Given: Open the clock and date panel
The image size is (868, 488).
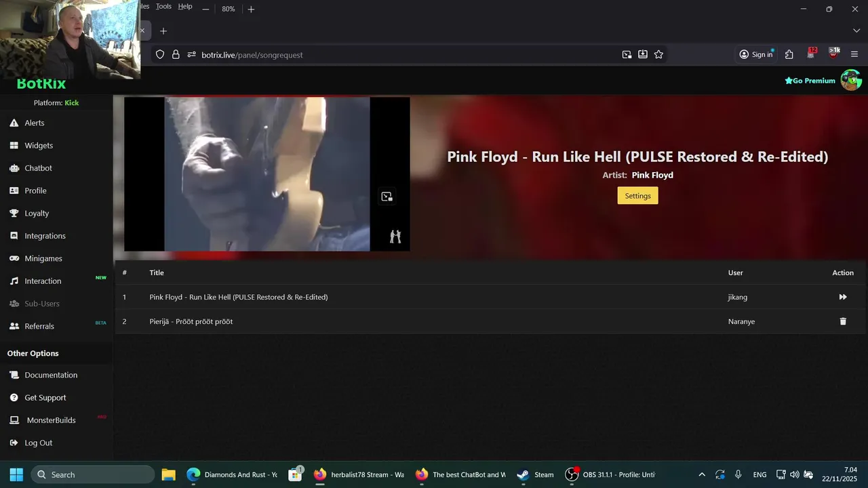Looking at the screenshot, I should 840,474.
